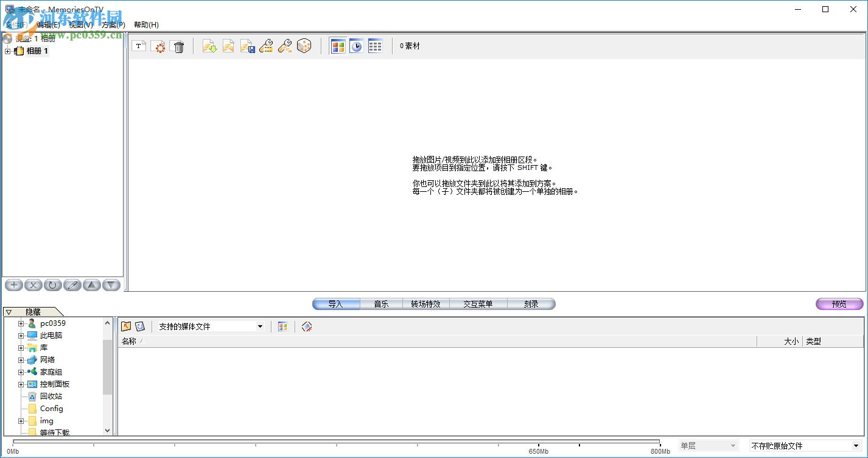Click the plain picture icon in the album toolbar
Screen dimensions: 868x458
(x=228, y=46)
